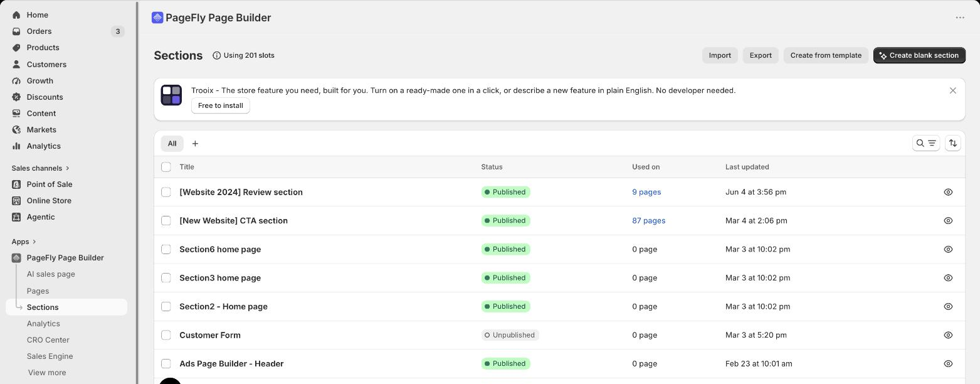Click the Content image icon
Image resolution: width=980 pixels, height=384 pixels.
(16, 113)
